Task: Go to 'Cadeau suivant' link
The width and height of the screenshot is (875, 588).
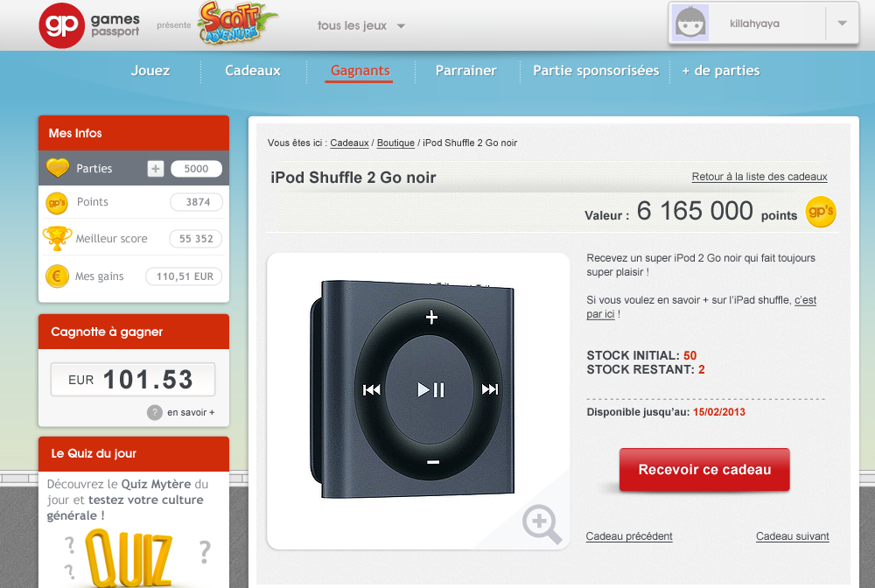Action: click(x=793, y=536)
